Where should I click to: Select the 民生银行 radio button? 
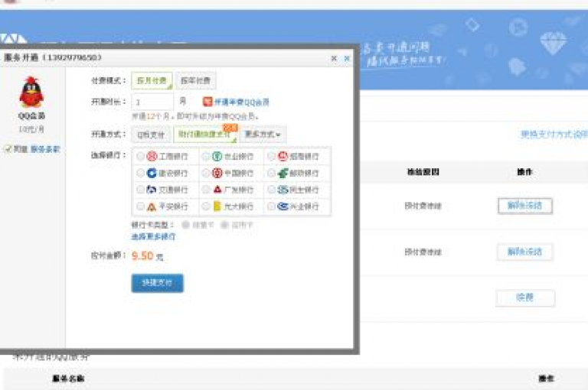(271, 190)
